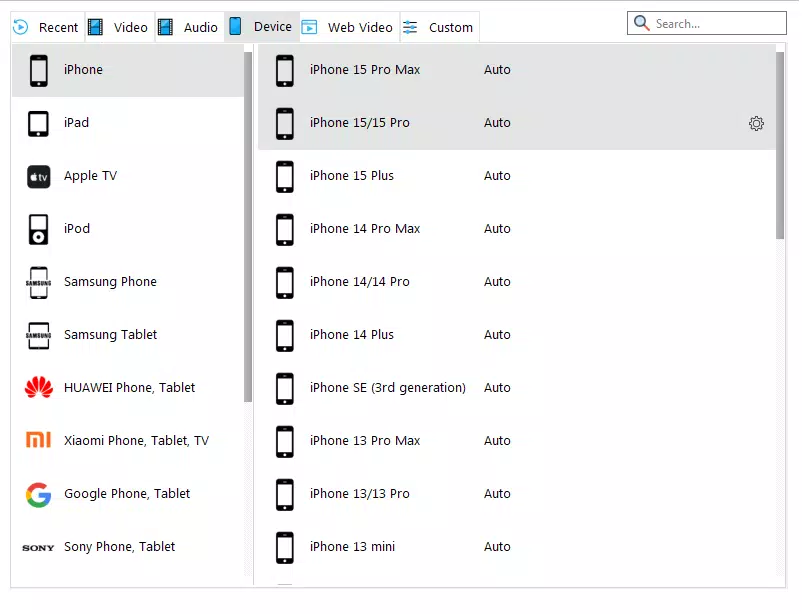Choose the iPhone 14 Pro Max profile
Image resolution: width=802 pixels, height=614 pixels.
[x=517, y=229]
